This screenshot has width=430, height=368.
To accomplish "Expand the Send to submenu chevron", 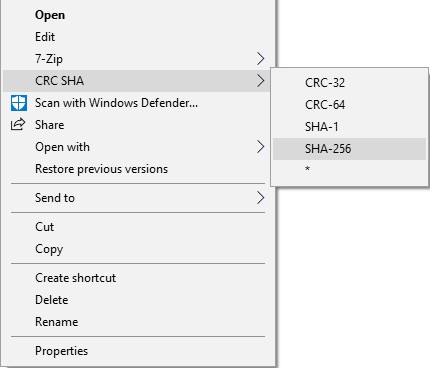I will (261, 198).
